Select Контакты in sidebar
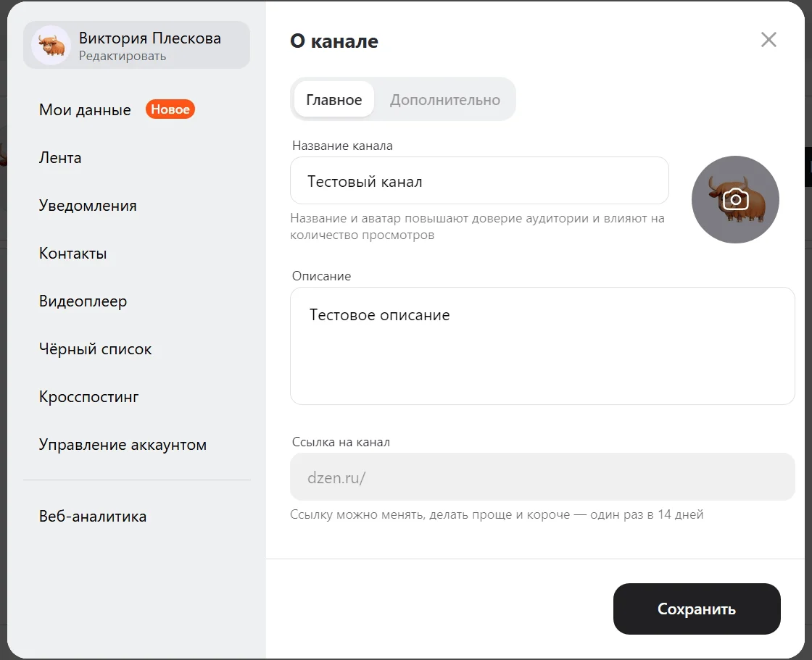 [x=72, y=254]
